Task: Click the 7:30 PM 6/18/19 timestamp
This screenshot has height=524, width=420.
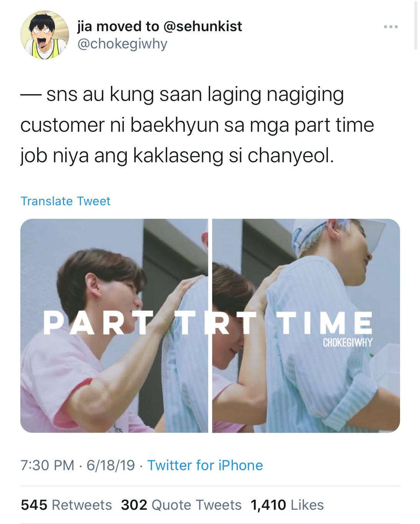Action: [x=78, y=465]
